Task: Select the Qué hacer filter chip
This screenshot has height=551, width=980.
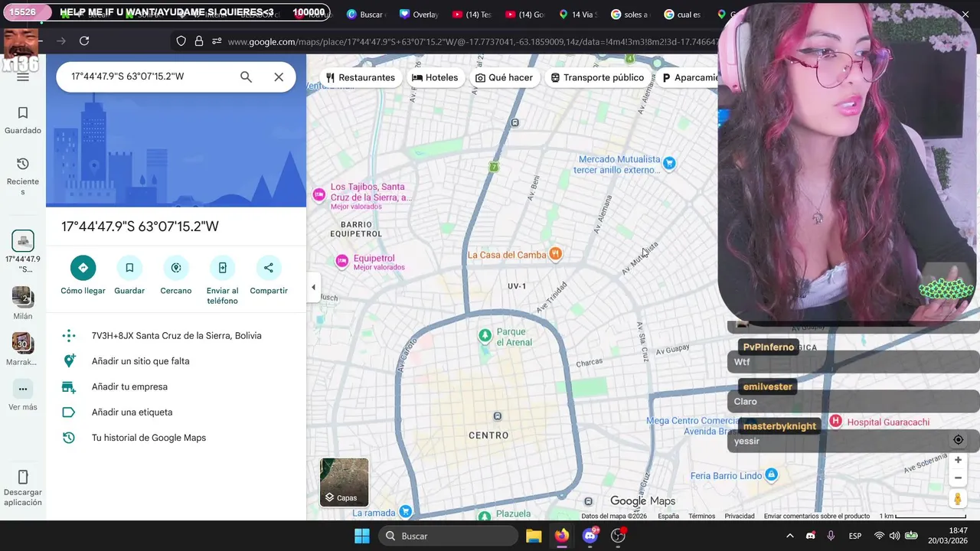Action: pos(504,77)
